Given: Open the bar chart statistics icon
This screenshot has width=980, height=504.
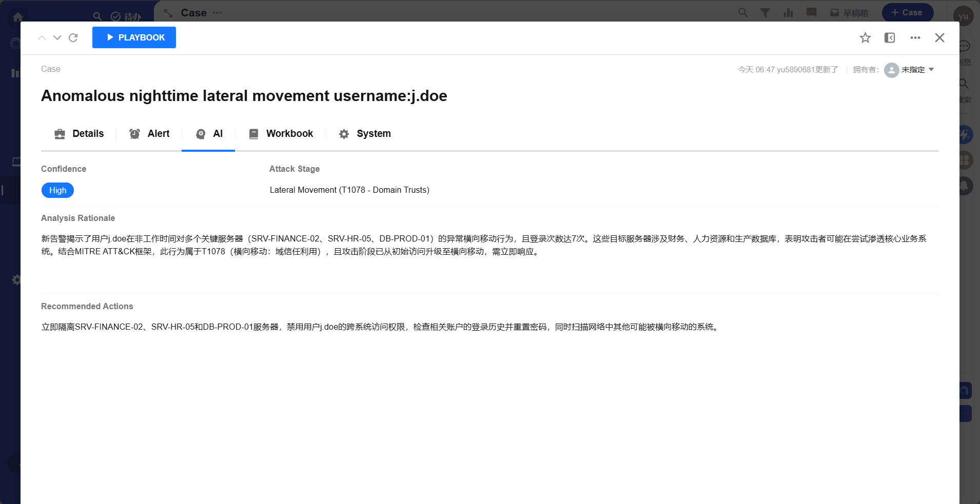Looking at the screenshot, I should [789, 12].
